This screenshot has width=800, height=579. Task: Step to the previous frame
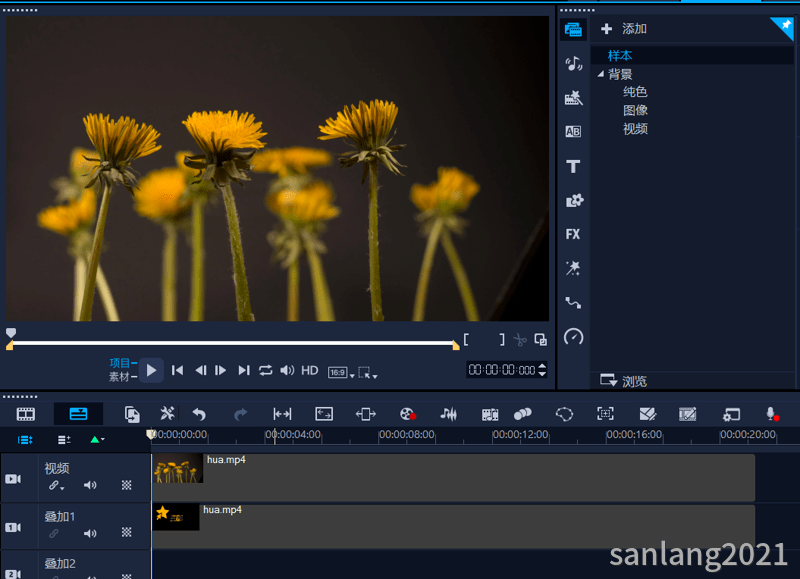[201, 370]
